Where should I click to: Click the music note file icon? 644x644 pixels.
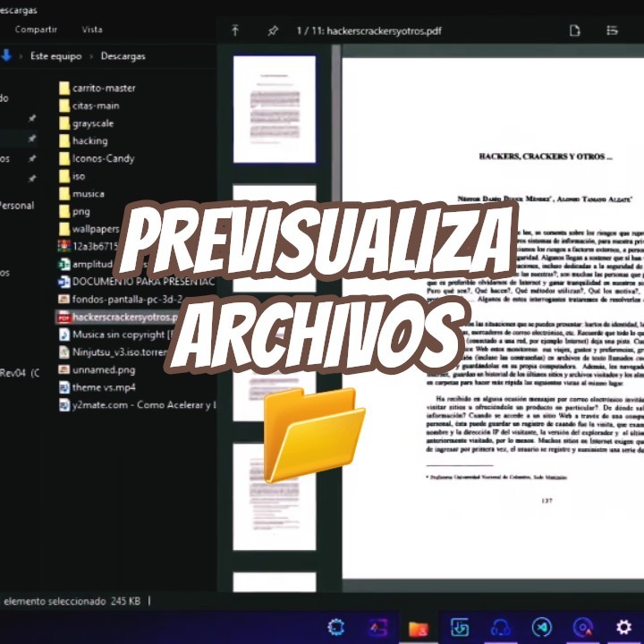click(x=64, y=335)
